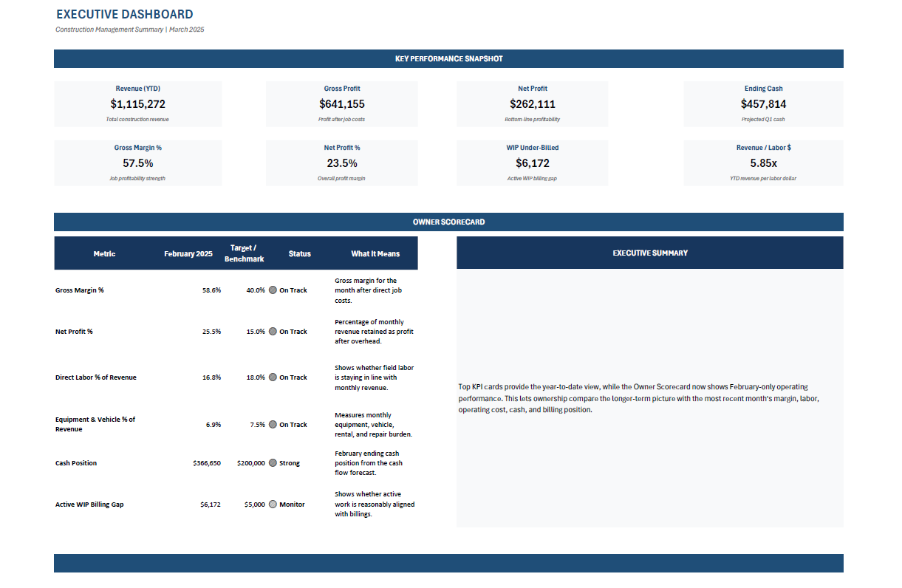The height and width of the screenshot is (588, 902).
Task: Click the Net Profit % status indicator circle
Action: 273,332
